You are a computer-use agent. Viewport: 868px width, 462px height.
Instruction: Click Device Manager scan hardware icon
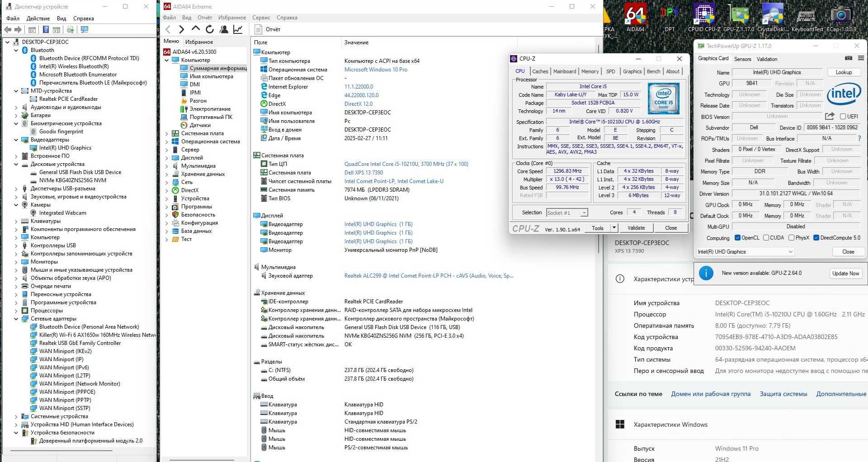coord(85,30)
